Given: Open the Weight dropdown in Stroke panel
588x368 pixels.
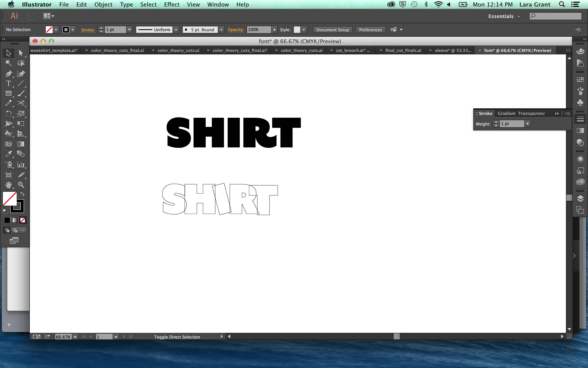Looking at the screenshot, I should click(x=528, y=124).
